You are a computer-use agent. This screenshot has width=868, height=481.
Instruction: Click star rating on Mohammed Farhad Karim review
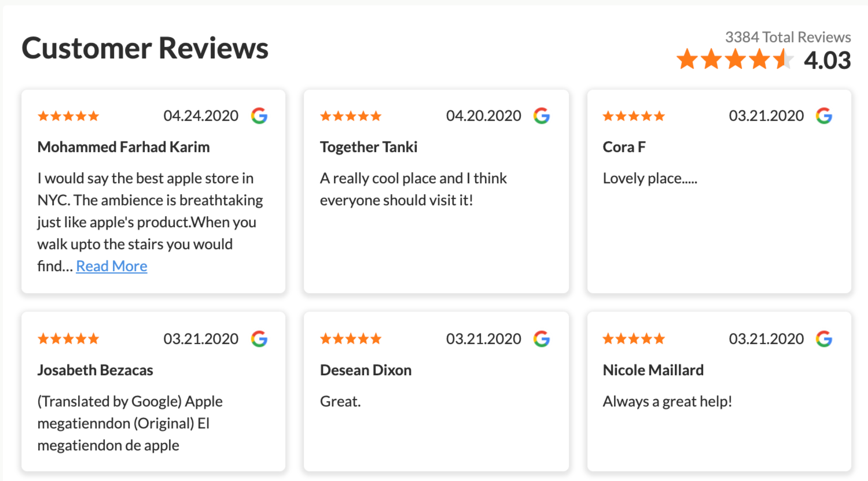[68, 116]
